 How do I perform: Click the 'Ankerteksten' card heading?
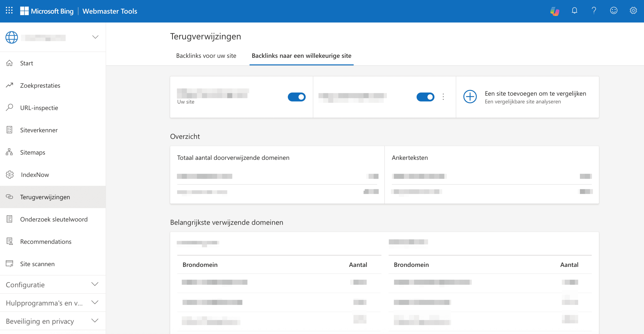coord(410,158)
